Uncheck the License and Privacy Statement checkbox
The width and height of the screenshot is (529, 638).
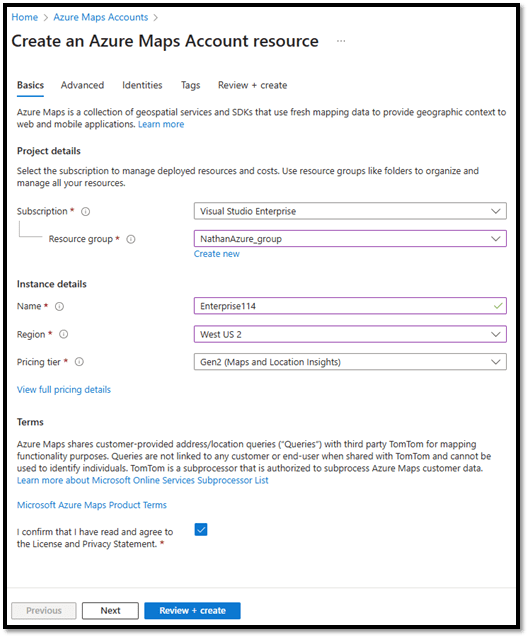coord(201,530)
